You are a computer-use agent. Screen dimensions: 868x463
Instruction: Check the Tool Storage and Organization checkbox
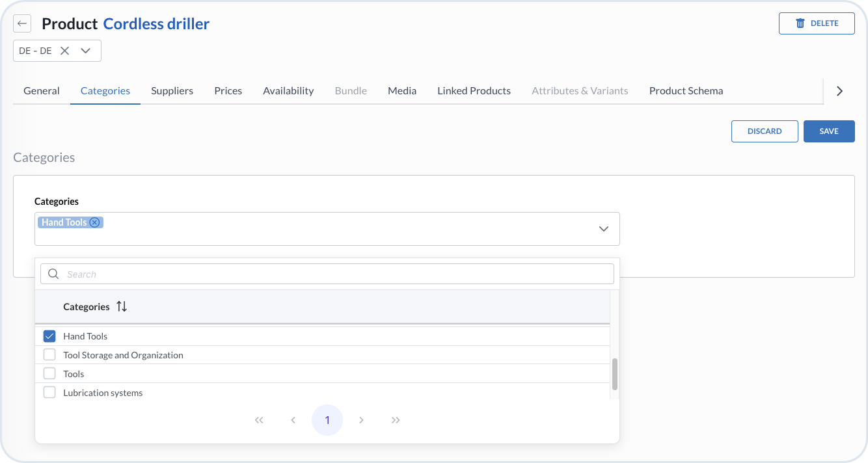point(49,355)
